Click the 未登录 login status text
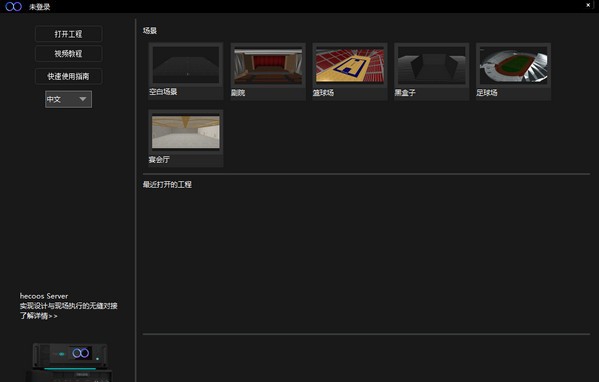The width and height of the screenshot is (599, 382). pyautogui.click(x=40, y=7)
